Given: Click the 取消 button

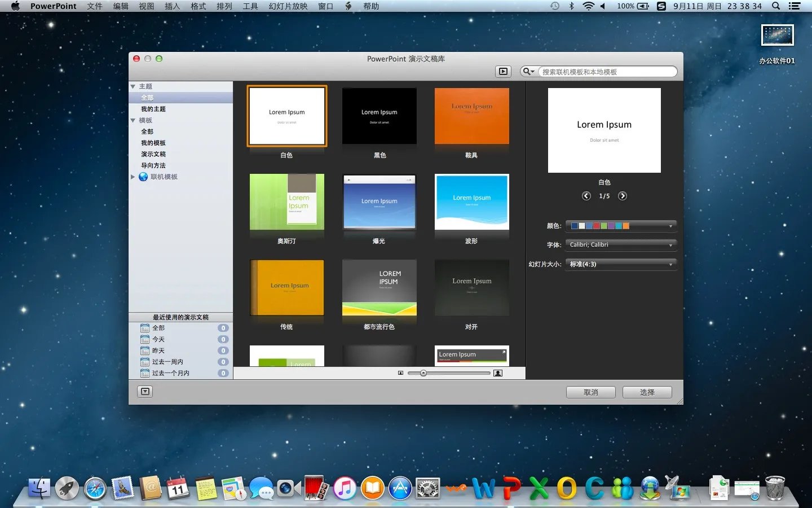Looking at the screenshot, I should (590, 392).
